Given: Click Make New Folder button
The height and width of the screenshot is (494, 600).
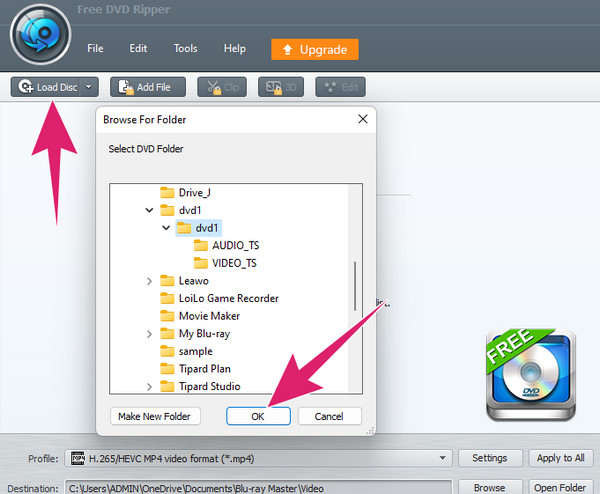Looking at the screenshot, I should click(155, 416).
